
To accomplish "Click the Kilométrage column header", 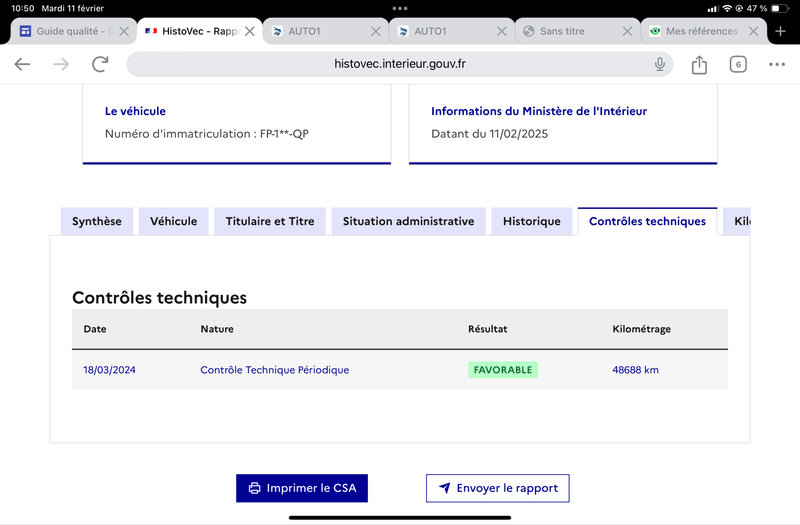I will point(641,329).
